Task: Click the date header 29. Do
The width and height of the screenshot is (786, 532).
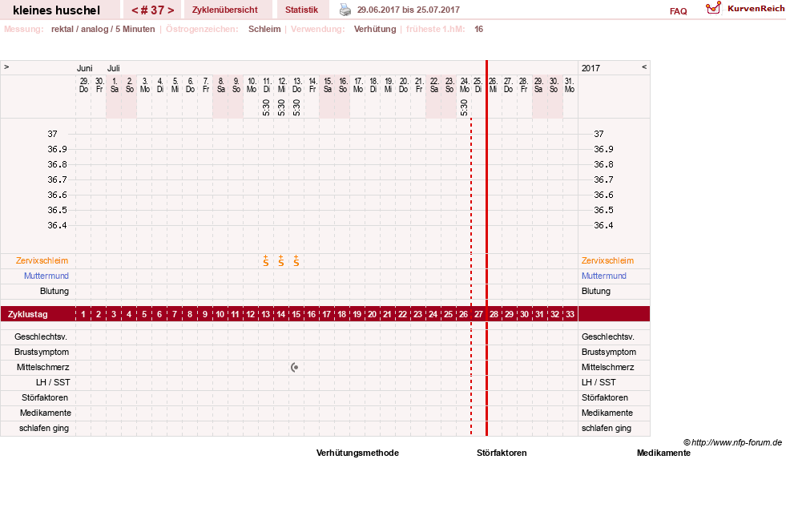Action: (83, 85)
